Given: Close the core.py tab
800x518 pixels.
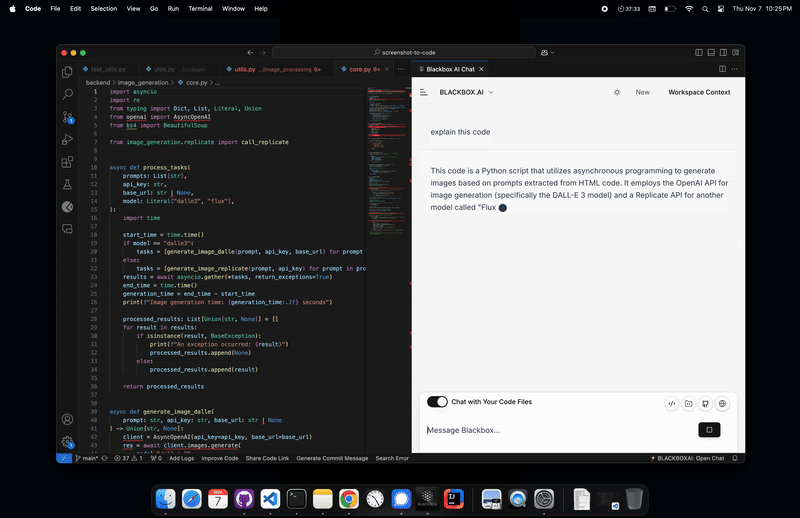Looking at the screenshot, I should click(x=387, y=69).
